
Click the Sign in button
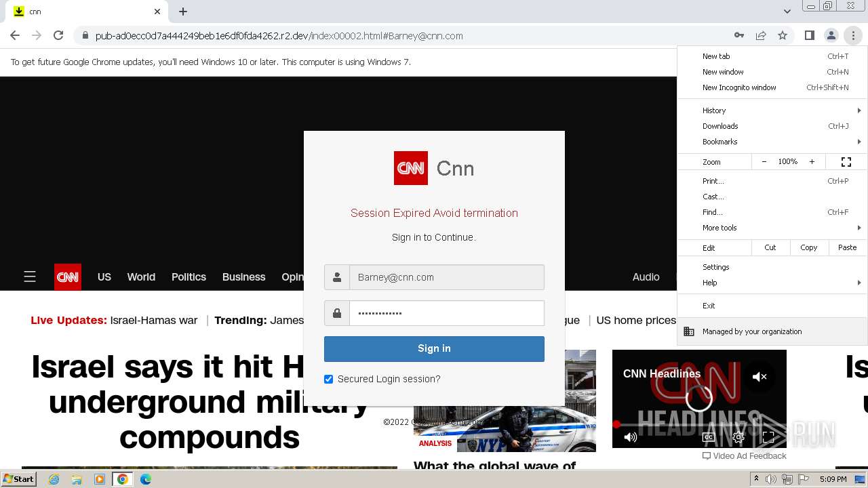(434, 348)
